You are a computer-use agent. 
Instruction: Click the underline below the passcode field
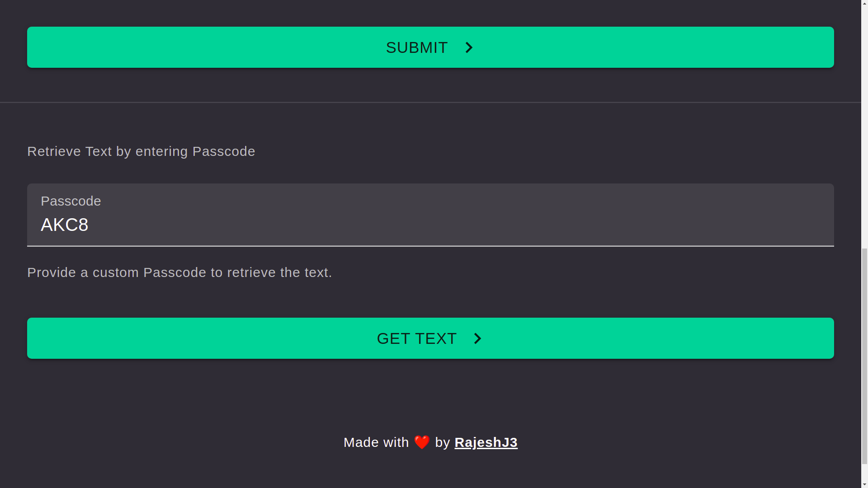point(429,246)
